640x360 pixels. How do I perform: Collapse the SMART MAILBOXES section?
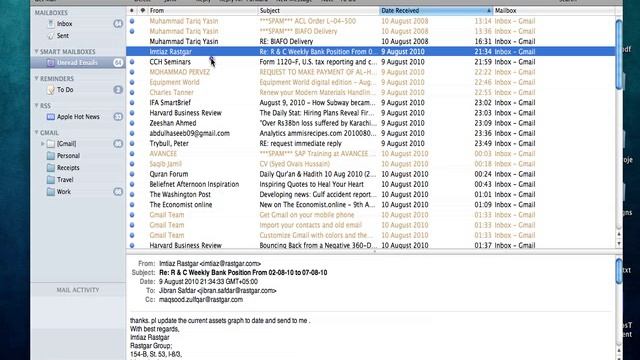[36, 51]
